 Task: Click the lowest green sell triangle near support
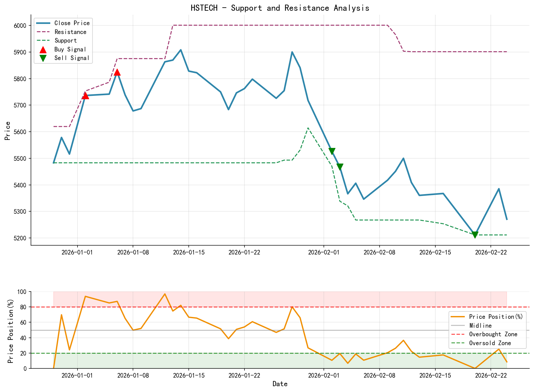[x=475, y=234]
